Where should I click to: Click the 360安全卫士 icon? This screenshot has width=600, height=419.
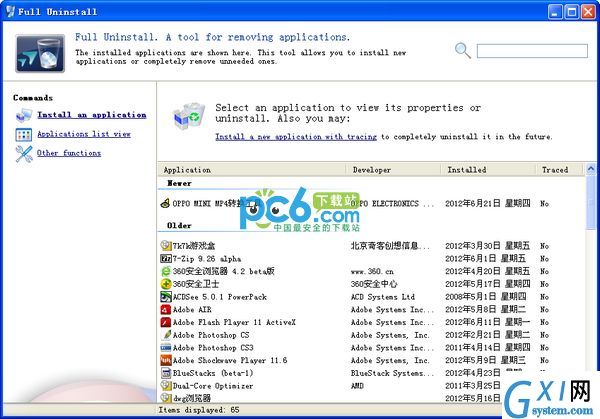click(165, 284)
